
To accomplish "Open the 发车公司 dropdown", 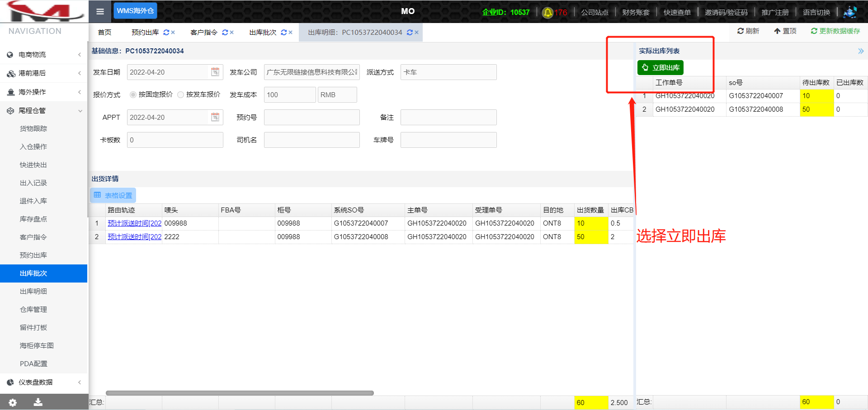I will (312, 72).
